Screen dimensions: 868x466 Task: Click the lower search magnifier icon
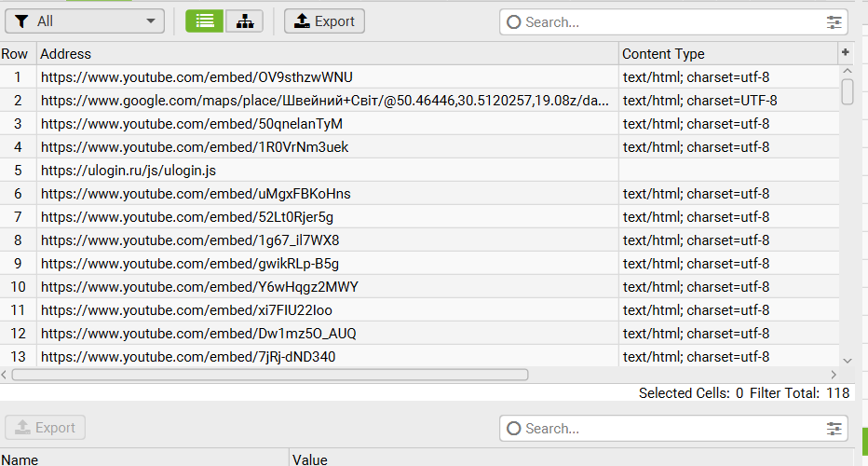coord(514,429)
